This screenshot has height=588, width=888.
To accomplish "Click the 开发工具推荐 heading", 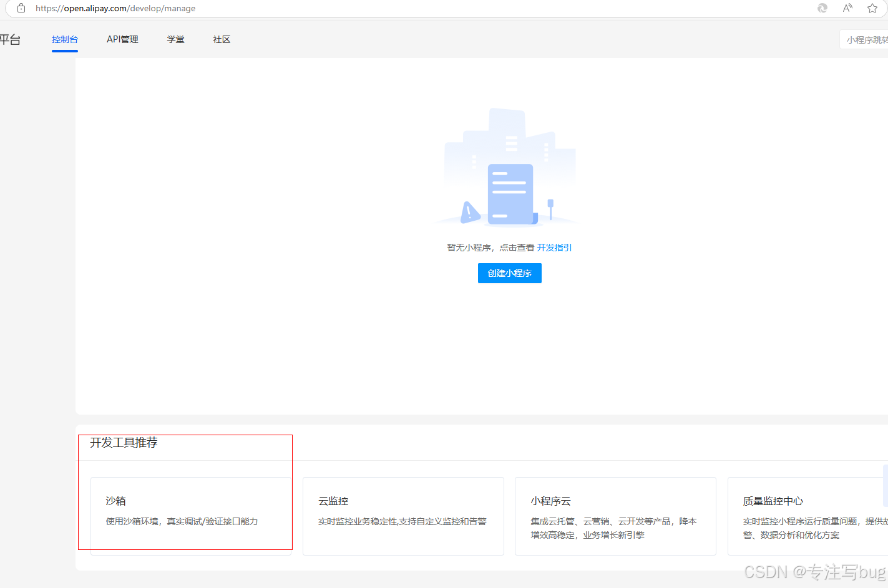I will (124, 443).
